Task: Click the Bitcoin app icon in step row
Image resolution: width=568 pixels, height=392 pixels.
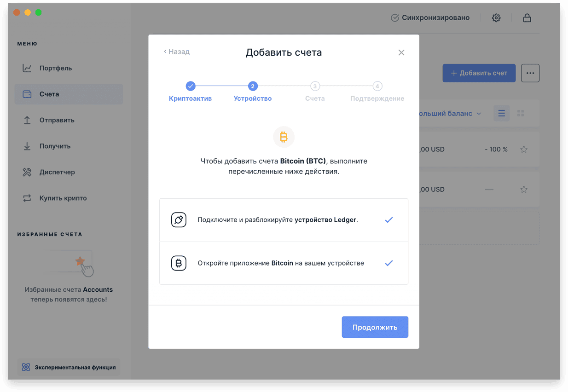Action: 179,263
